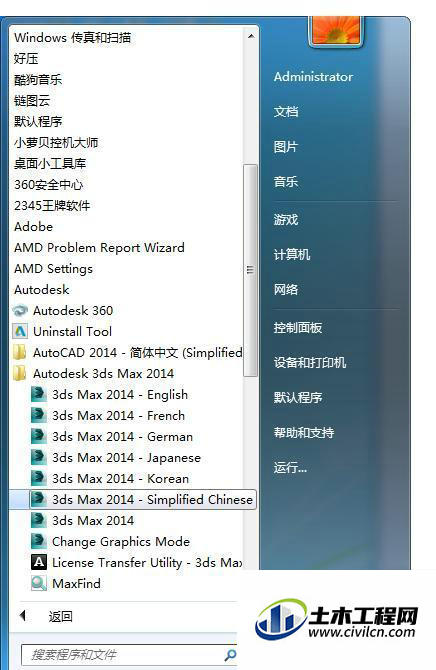The width and height of the screenshot is (436, 670).
Task: Expand the 链图云 folder
Action: (x=32, y=100)
